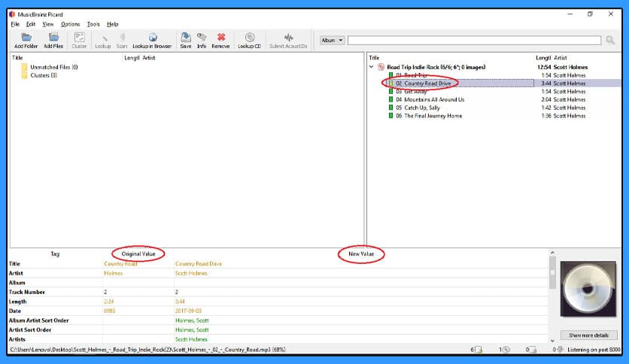The width and height of the screenshot is (629, 364).
Task: Click the New Value column header
Action: [x=361, y=253]
